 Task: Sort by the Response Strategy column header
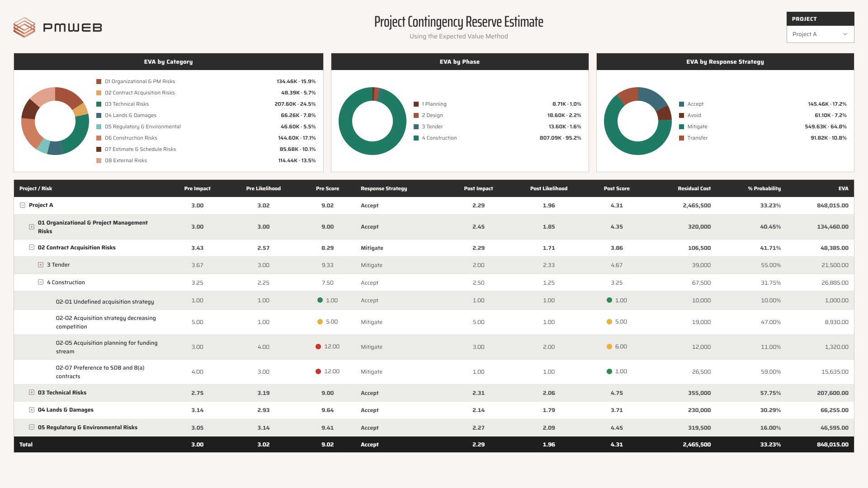(x=384, y=188)
